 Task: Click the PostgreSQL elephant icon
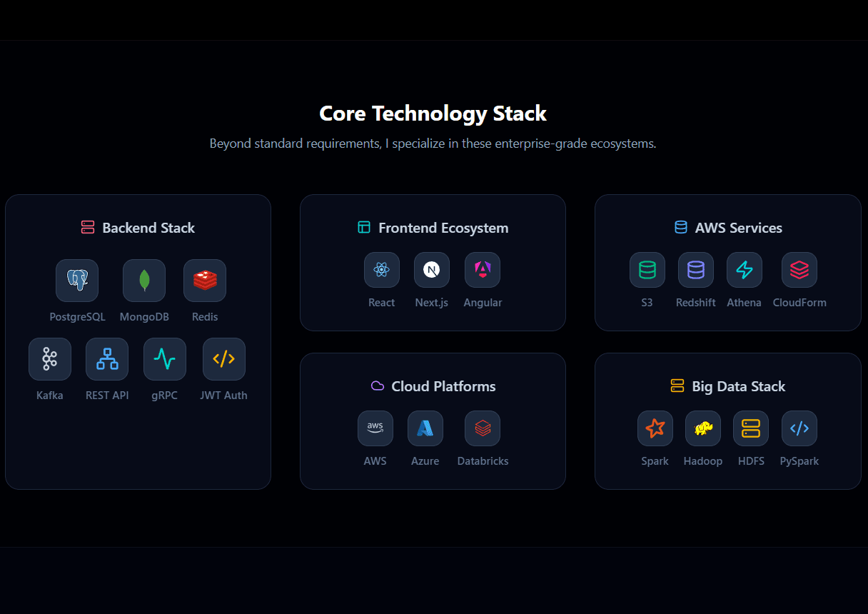77,281
